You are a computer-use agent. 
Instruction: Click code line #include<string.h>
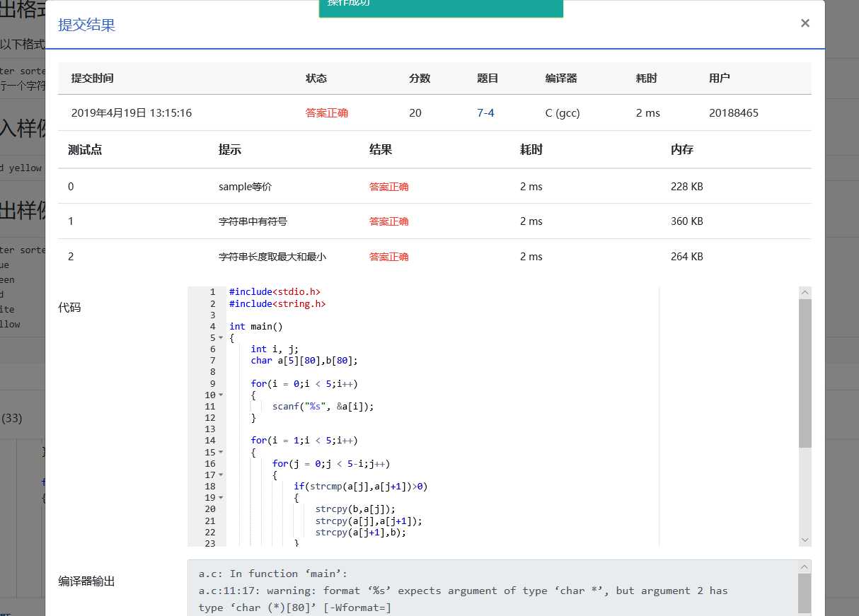pyautogui.click(x=278, y=303)
